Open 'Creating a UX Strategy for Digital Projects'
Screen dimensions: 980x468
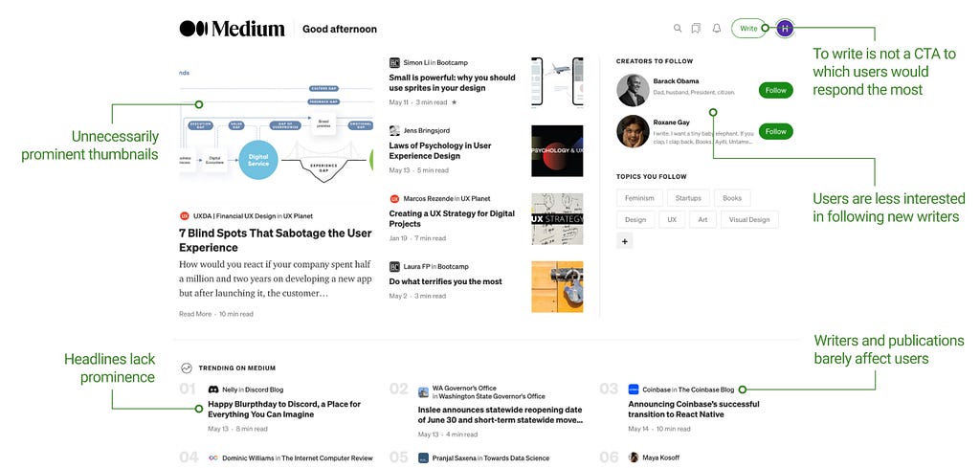point(452,219)
